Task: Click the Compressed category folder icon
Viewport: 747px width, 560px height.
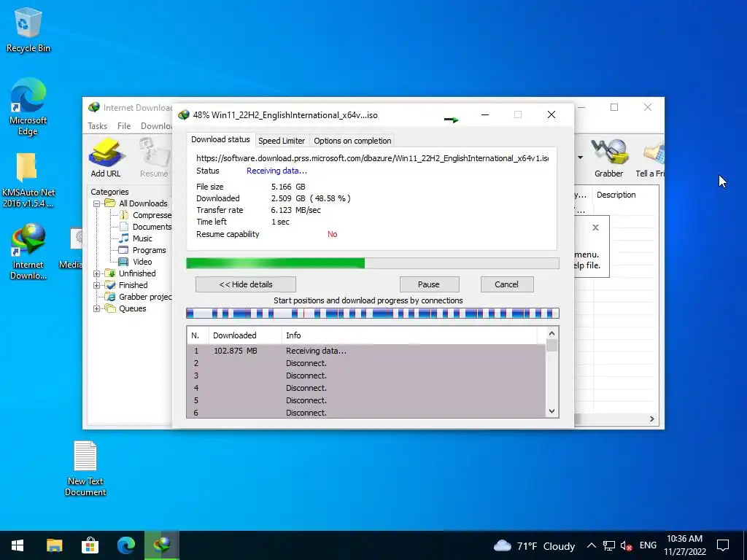Action: click(x=124, y=215)
